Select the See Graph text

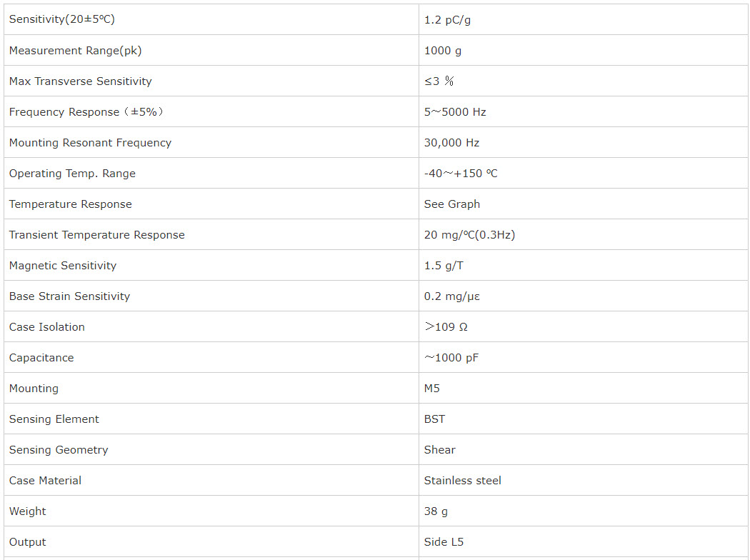(452, 204)
